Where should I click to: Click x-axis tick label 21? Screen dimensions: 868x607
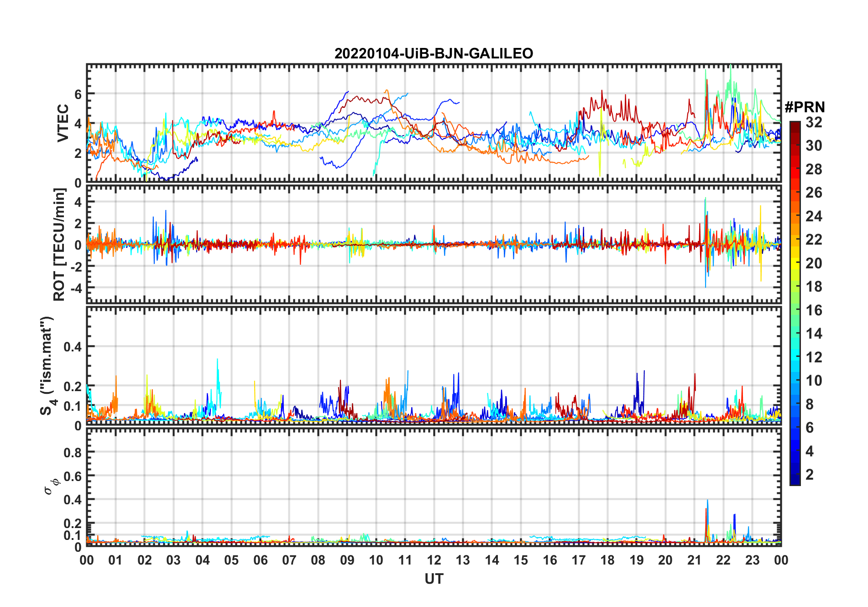(694, 560)
